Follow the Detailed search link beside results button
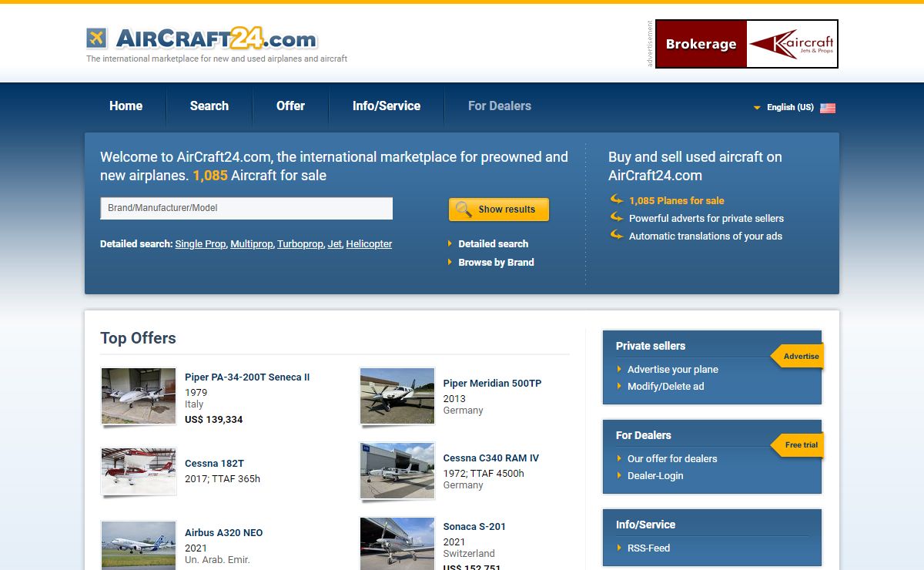Viewport: 924px width, 570px height. (x=494, y=244)
